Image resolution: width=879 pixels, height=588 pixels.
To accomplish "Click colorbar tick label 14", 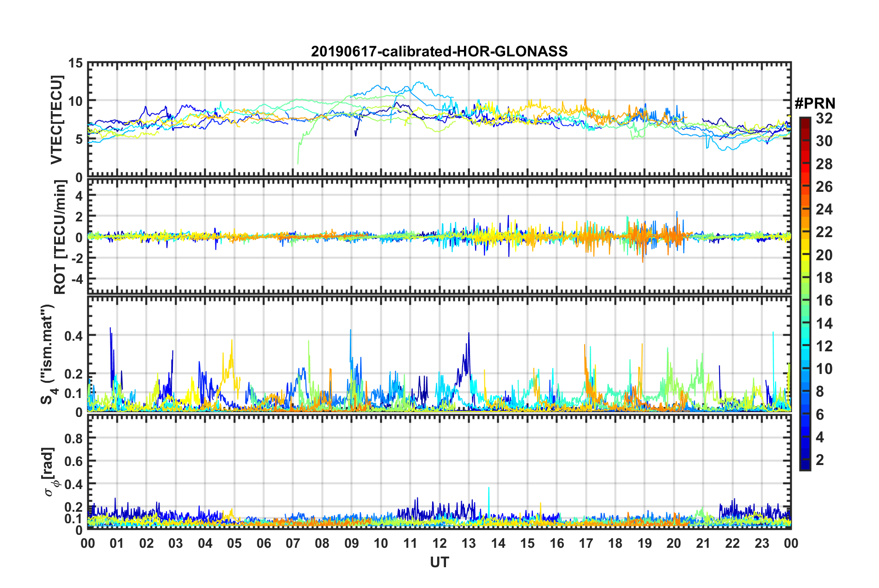I will pos(824,324).
